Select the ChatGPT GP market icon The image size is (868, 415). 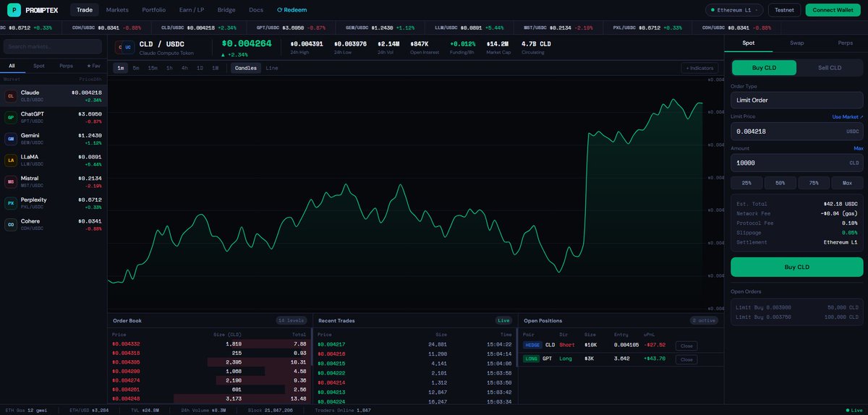tap(11, 117)
